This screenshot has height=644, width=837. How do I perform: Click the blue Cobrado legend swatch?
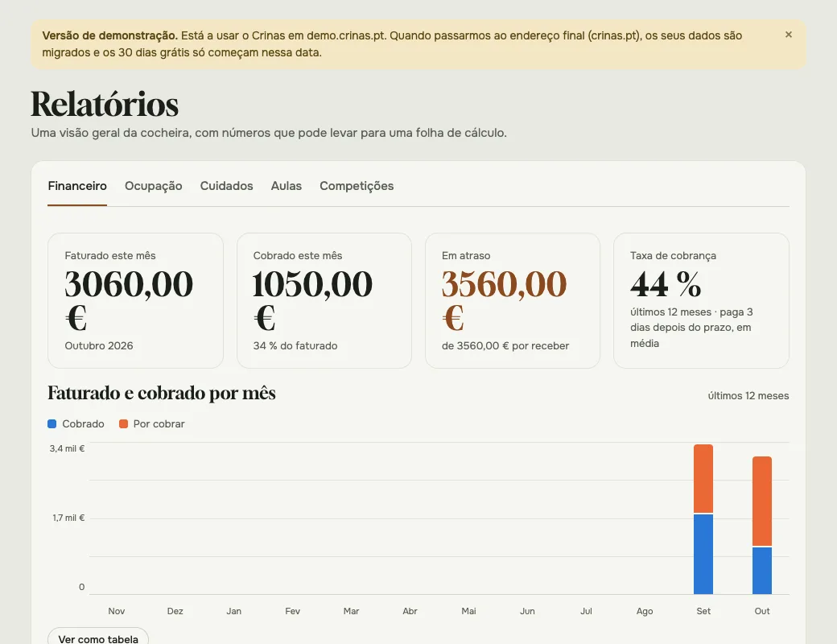click(52, 424)
